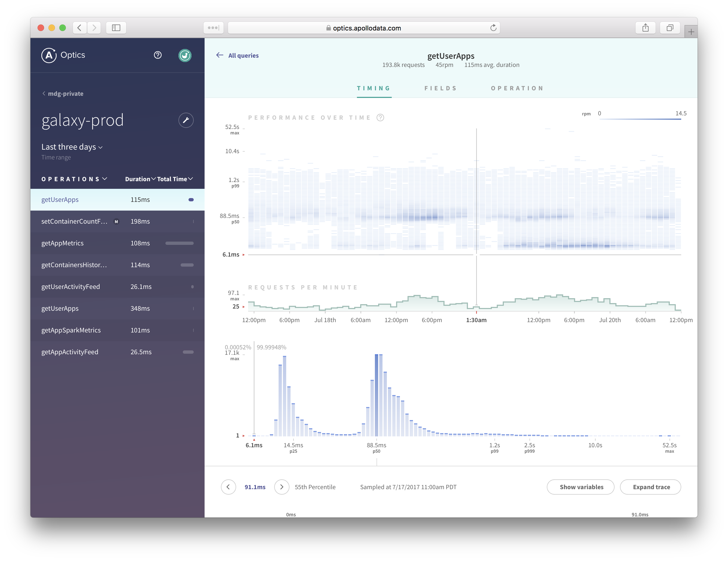
Task: Click the 91.1ms trace duration value
Action: click(255, 487)
